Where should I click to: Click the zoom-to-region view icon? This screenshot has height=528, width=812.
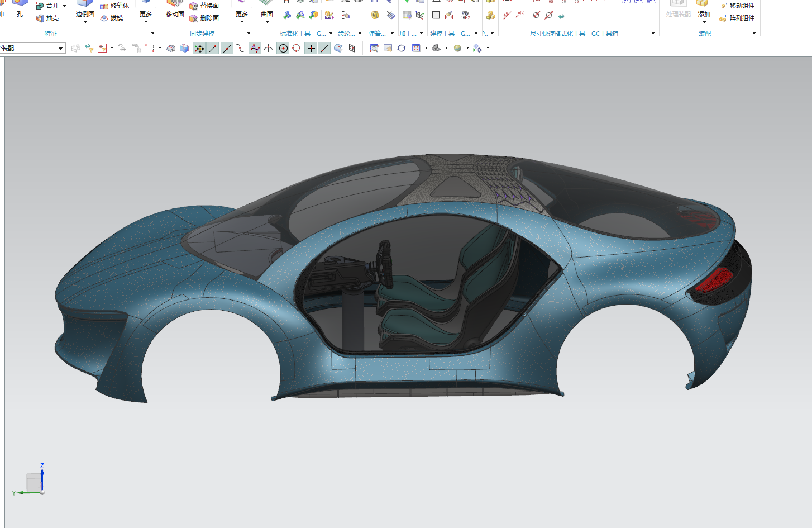(x=374, y=48)
